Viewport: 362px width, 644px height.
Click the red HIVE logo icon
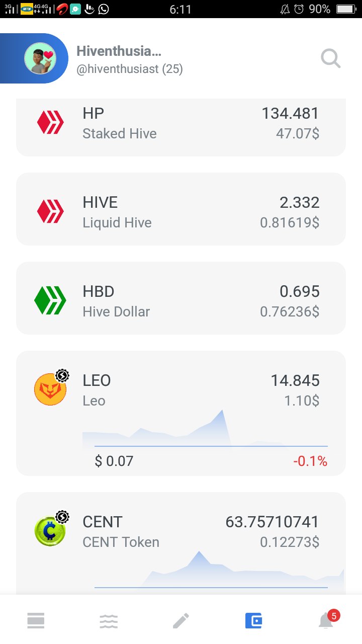point(50,211)
